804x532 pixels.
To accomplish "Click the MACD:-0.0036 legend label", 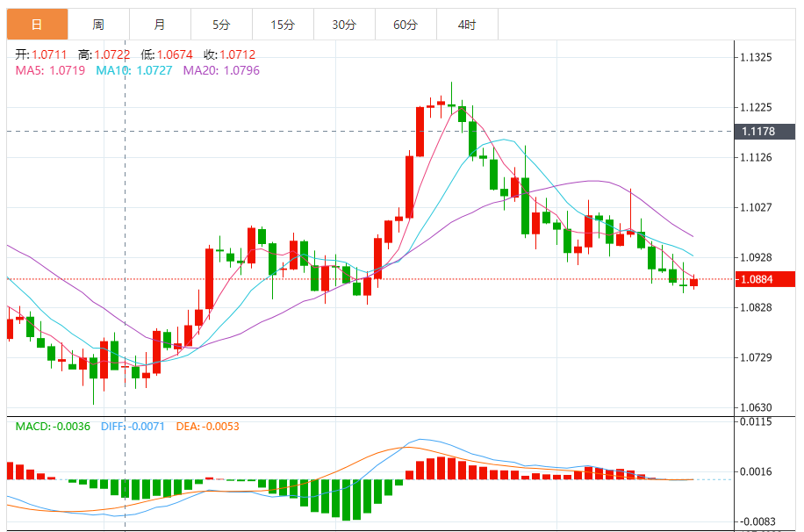I will (53, 427).
